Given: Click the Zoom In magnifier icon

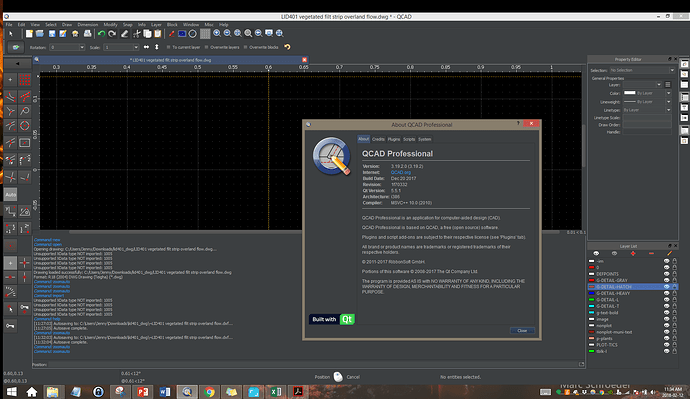Looking at the screenshot, I should 217,33.
